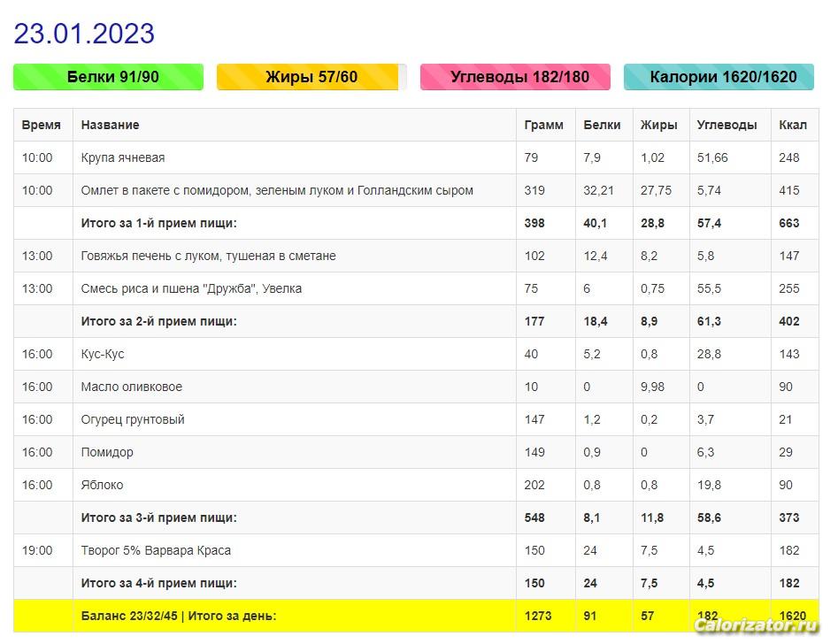
Task: Click the 32,21 protein value of Омлет
Action: coord(598,191)
